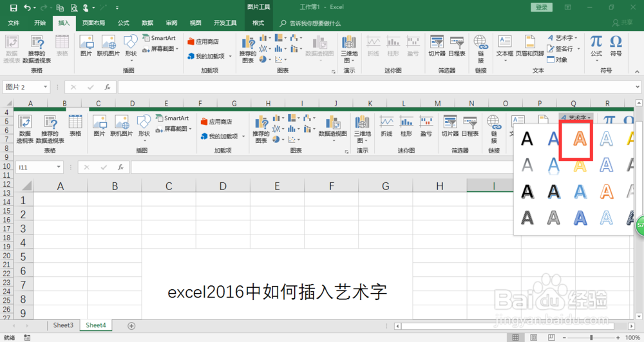Click 推荐的图表 recommended charts

click(248, 49)
